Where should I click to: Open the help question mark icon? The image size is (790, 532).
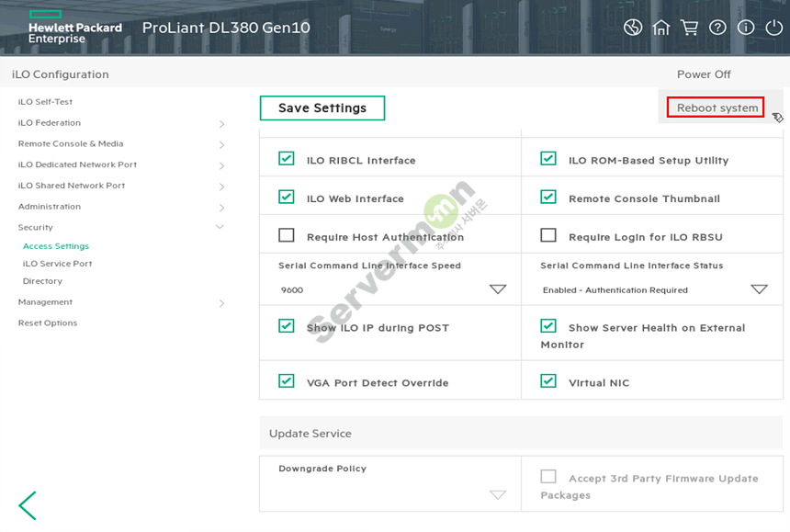[717, 28]
